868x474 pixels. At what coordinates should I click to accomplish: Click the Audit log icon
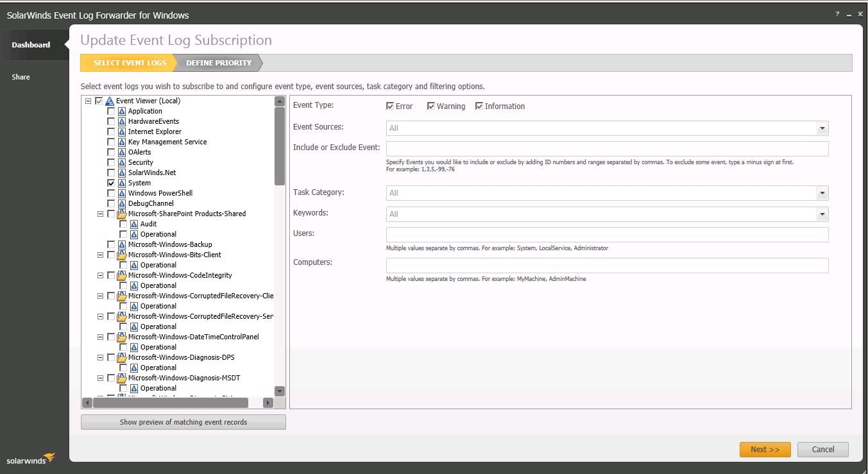pyautogui.click(x=134, y=224)
